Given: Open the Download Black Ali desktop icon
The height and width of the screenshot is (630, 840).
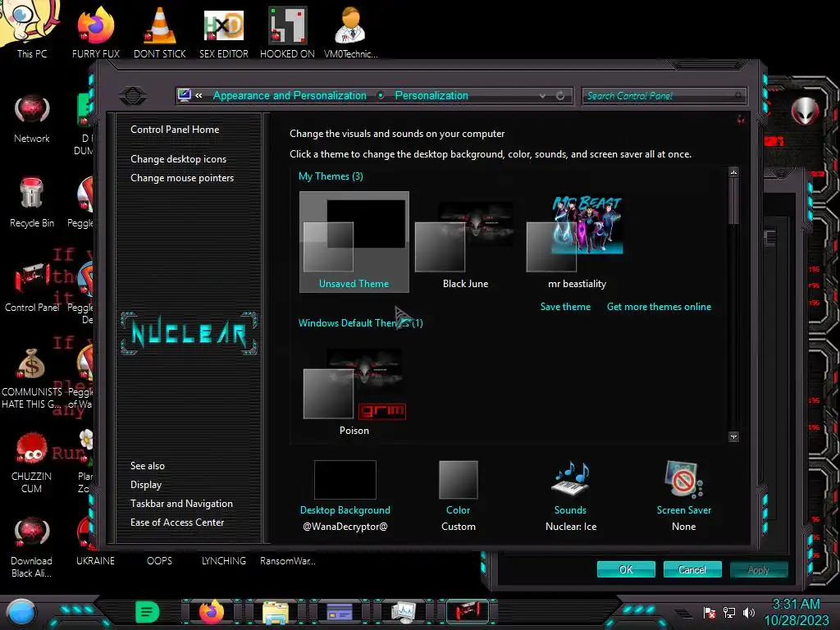Looking at the screenshot, I should [x=32, y=547].
